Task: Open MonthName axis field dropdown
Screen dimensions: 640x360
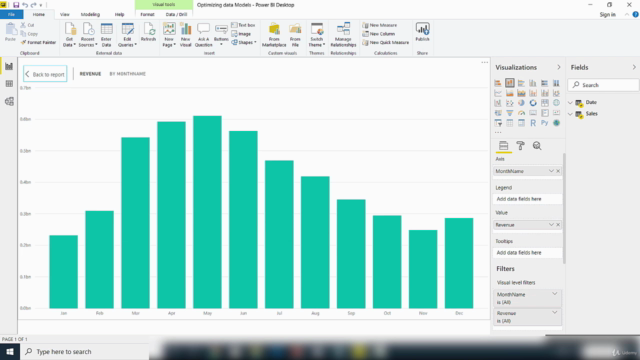Action: [551, 171]
